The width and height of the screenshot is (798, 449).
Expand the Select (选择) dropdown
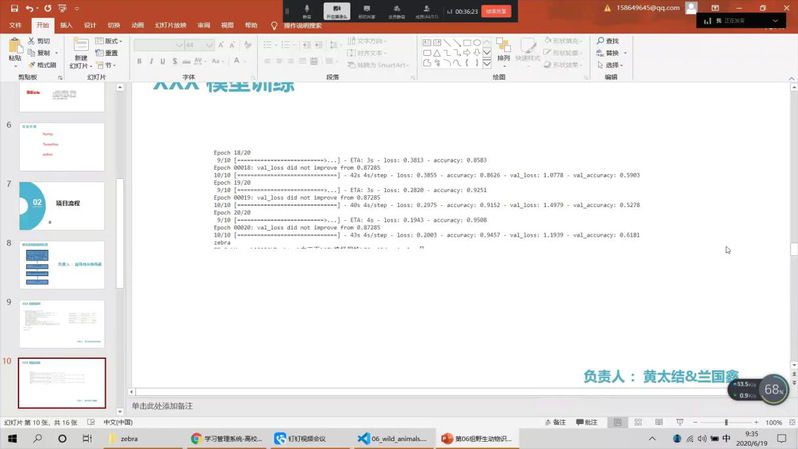point(611,65)
